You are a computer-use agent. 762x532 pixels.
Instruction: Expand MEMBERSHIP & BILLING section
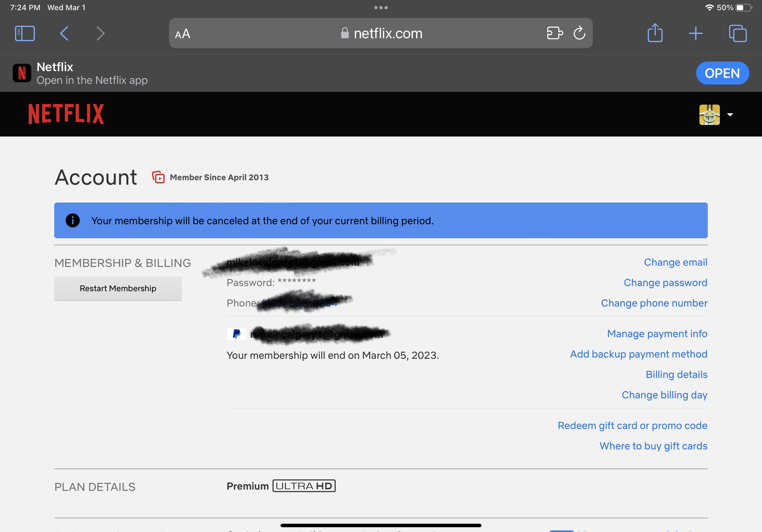click(122, 262)
